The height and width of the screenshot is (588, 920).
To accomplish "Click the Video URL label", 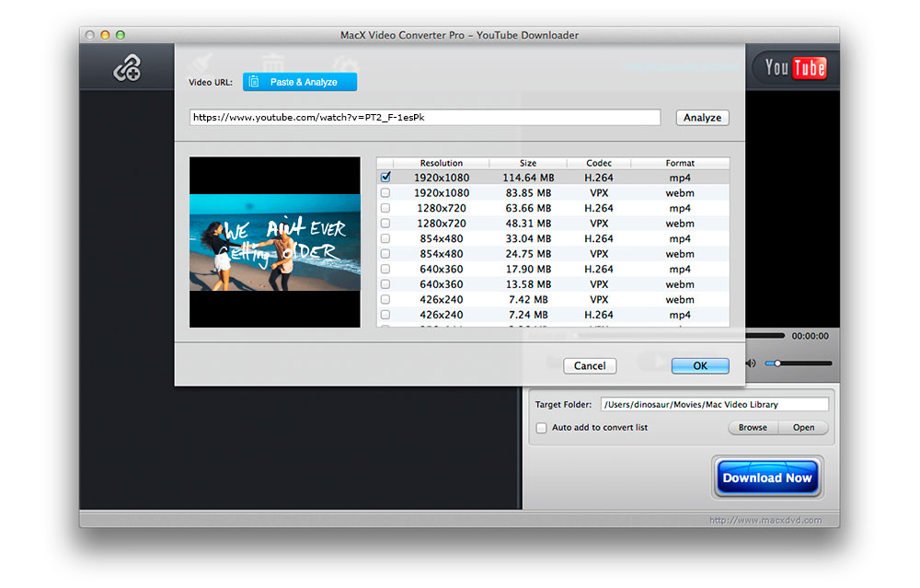I will tap(210, 82).
